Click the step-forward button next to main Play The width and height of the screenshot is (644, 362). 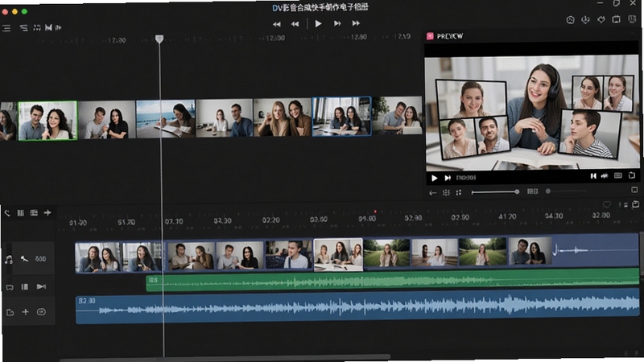(x=337, y=23)
